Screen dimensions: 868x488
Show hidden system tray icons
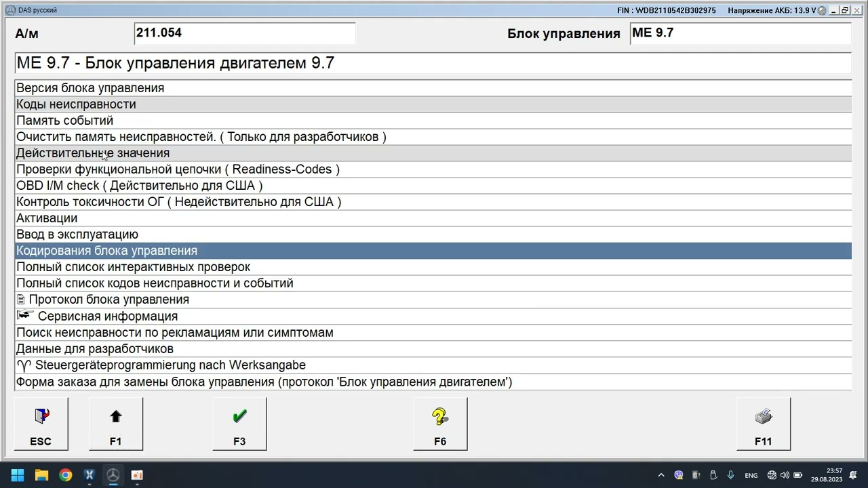pyautogui.click(x=661, y=475)
